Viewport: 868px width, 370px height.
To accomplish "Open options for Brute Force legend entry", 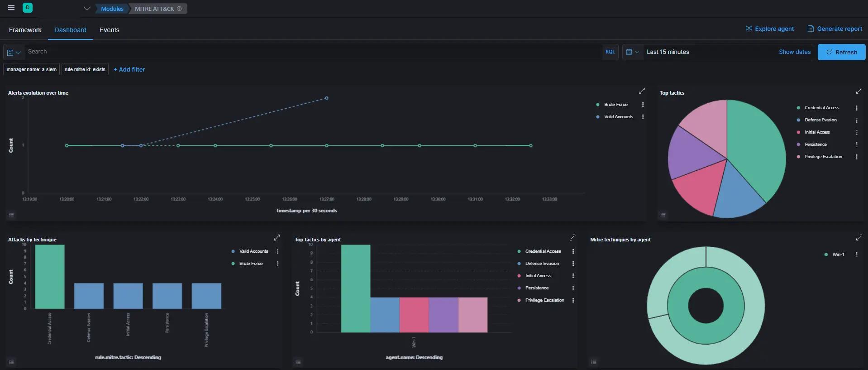I will coord(643,105).
